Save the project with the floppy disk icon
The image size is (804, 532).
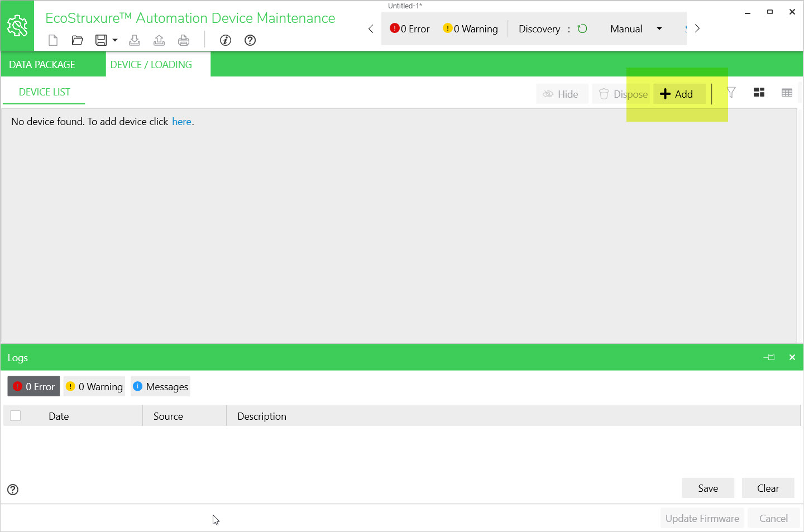[101, 40]
